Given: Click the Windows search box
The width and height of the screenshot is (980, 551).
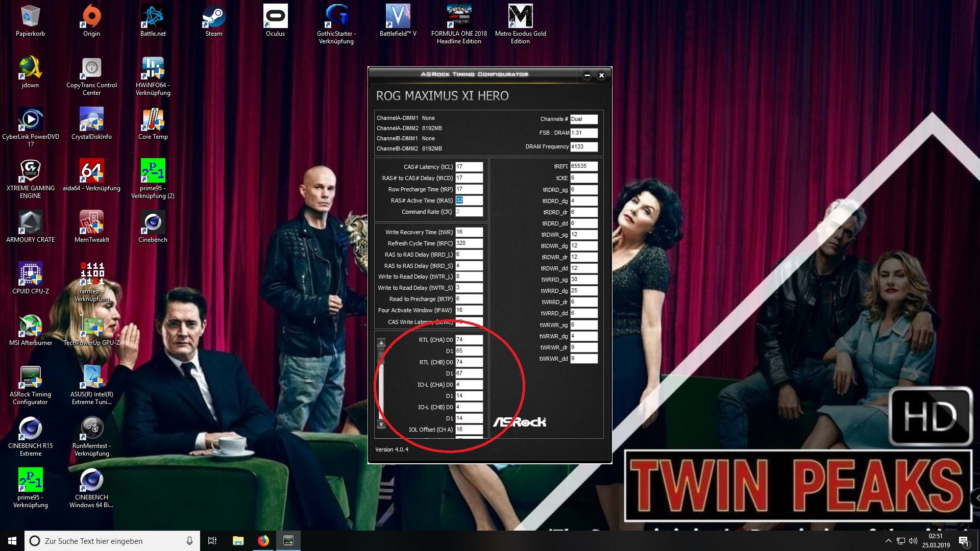Looking at the screenshot, I should tap(112, 541).
